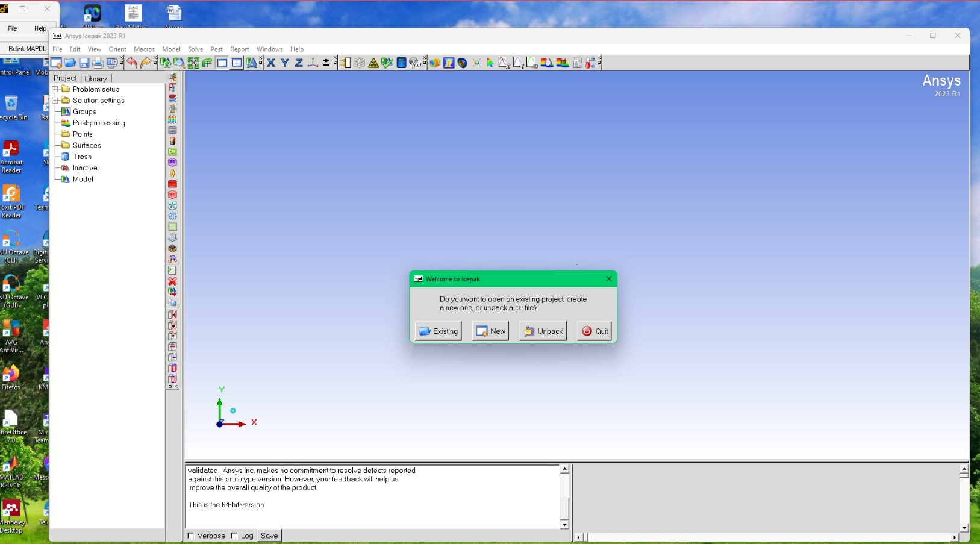Click the Open project folder icon
The width and height of the screenshot is (980, 544).
[x=70, y=63]
